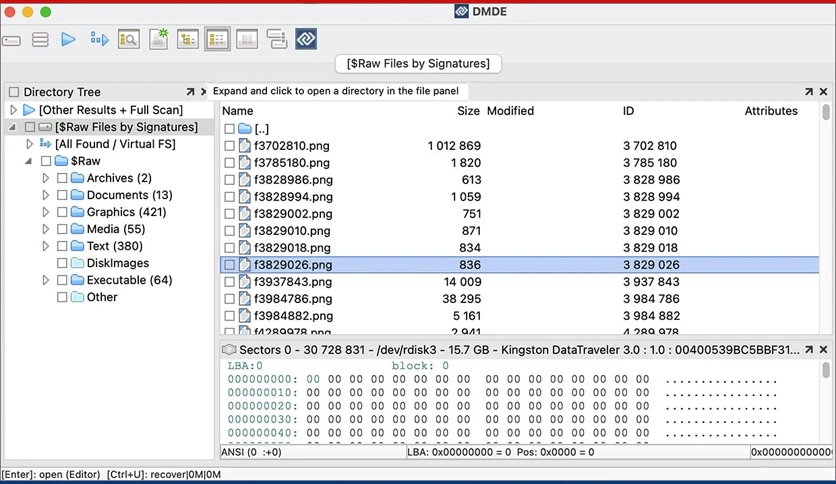Image resolution: width=836 pixels, height=484 pixels.
Task: Expand [Other Results + Full Scan] node
Action: [13, 110]
